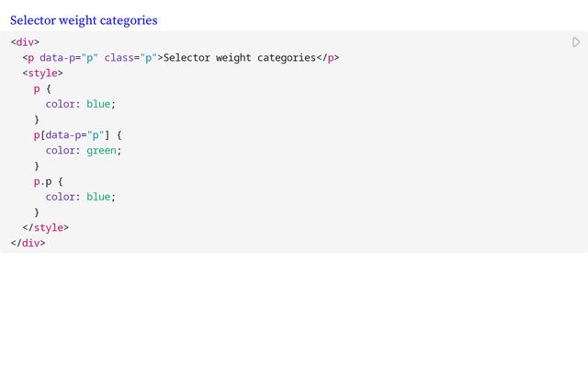Click the p[data-p="p"] selector line
Screen dimensions: 588x368
[x=77, y=135]
